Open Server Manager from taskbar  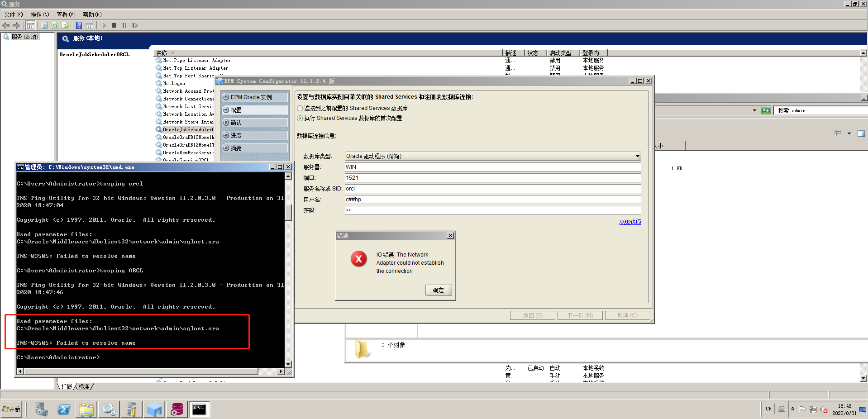pos(41,409)
